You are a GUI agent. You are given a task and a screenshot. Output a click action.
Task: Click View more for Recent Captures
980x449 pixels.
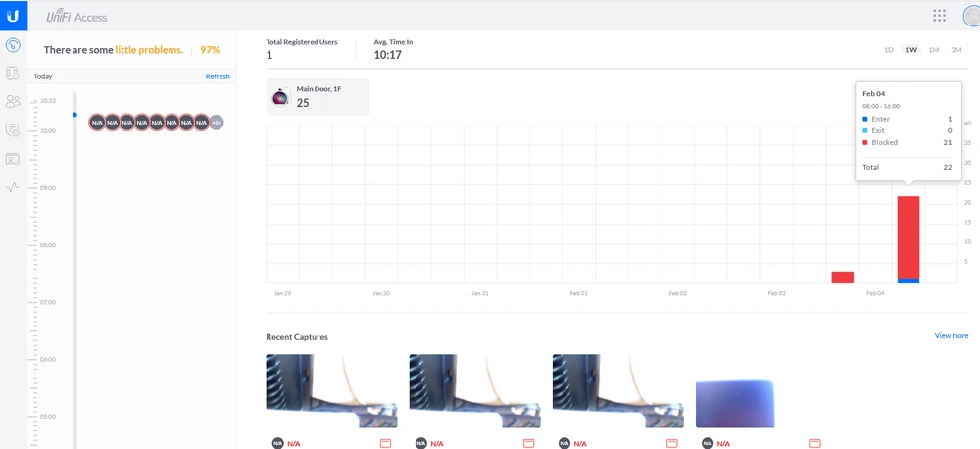pyautogui.click(x=951, y=336)
